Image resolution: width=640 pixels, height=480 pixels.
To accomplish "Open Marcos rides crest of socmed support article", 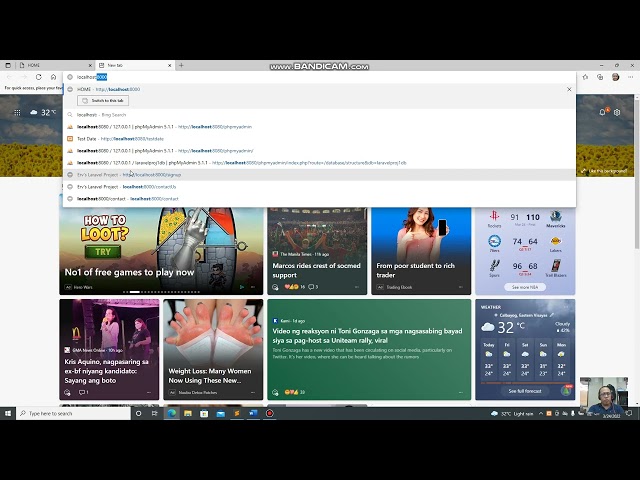I will (316, 270).
